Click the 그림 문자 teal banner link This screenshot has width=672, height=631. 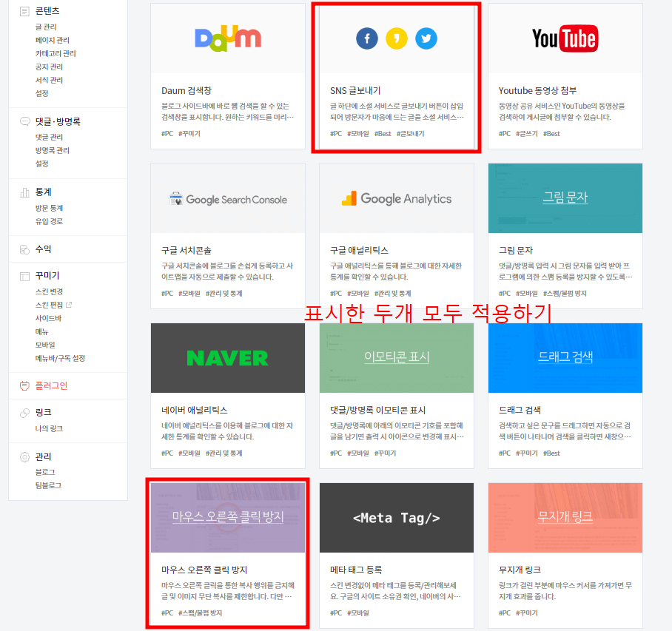pyautogui.click(x=565, y=198)
